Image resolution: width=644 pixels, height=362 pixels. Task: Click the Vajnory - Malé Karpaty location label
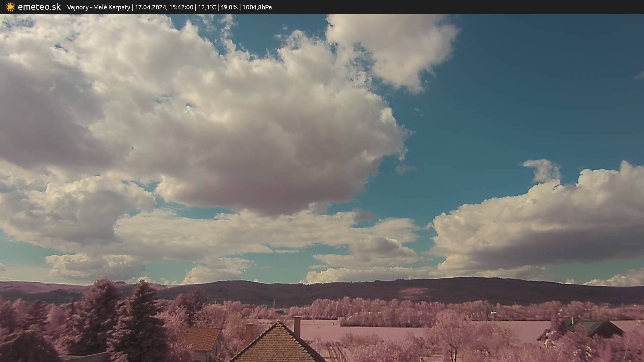(98, 7)
